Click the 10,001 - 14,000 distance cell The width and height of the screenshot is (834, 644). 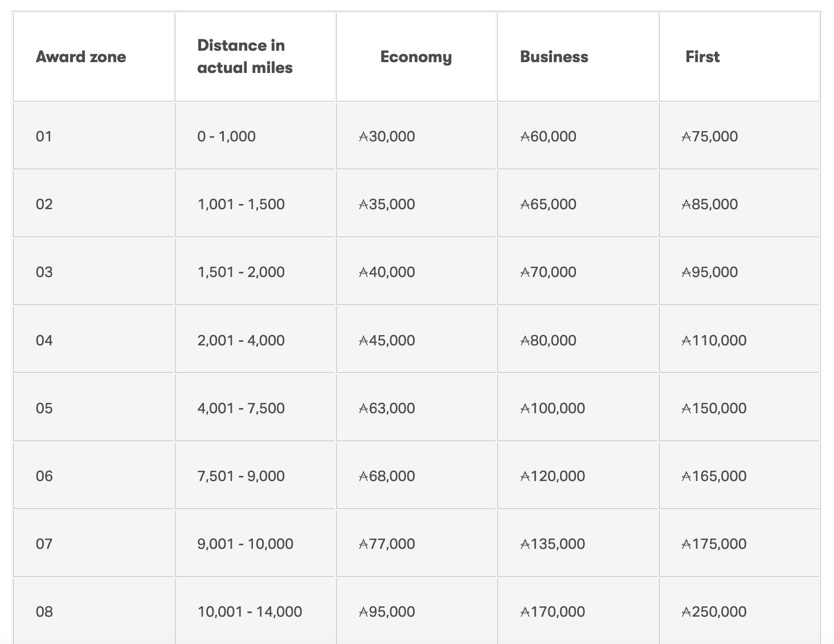point(250,612)
